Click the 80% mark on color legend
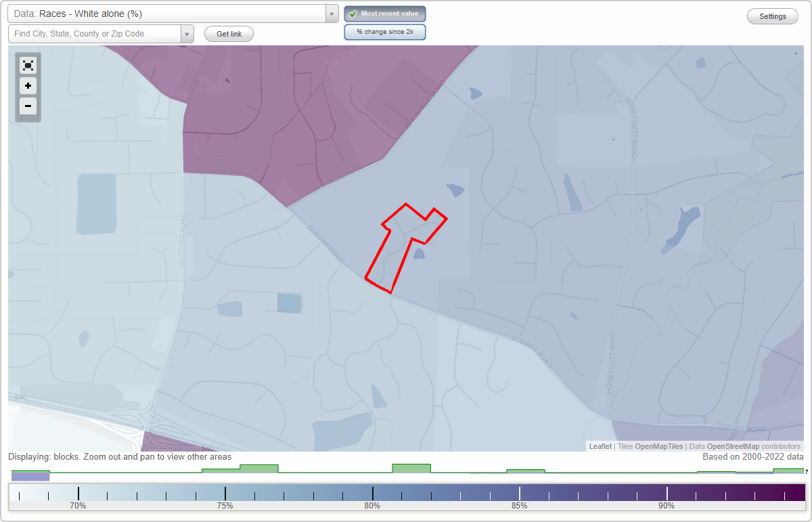 [372, 506]
